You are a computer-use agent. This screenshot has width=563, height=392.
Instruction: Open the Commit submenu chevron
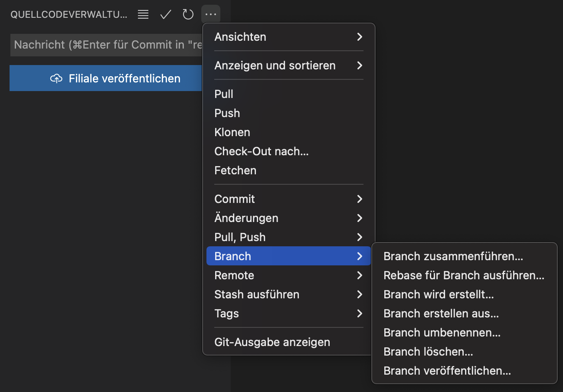point(359,199)
